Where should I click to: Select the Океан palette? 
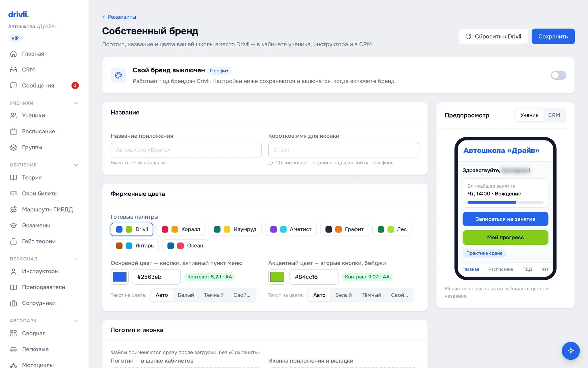[x=185, y=246]
